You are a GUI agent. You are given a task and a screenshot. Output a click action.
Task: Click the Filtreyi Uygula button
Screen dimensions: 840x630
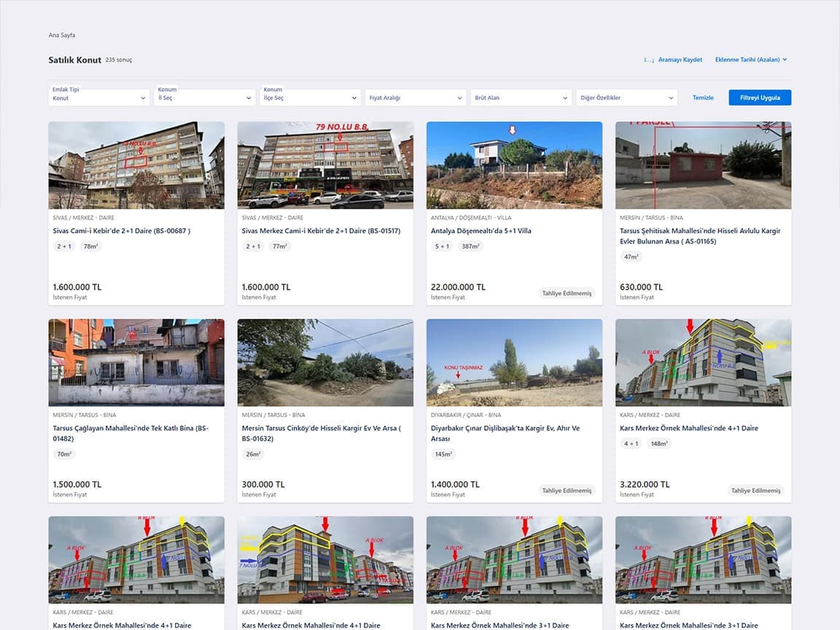pos(760,98)
